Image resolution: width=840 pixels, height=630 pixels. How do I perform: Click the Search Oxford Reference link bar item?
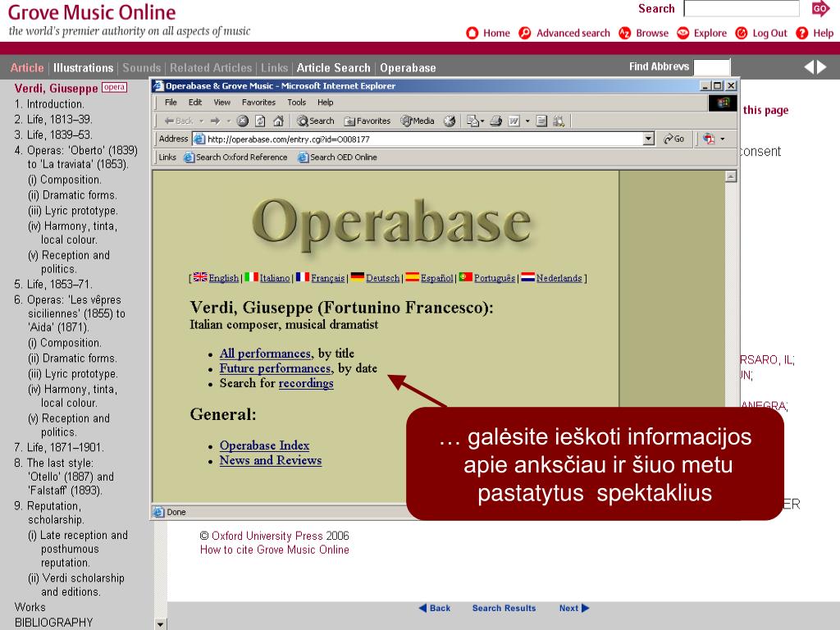(x=235, y=157)
